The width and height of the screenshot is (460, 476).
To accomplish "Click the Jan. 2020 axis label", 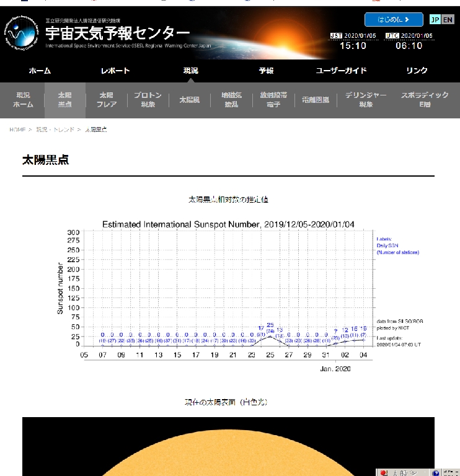I will [x=335, y=369].
